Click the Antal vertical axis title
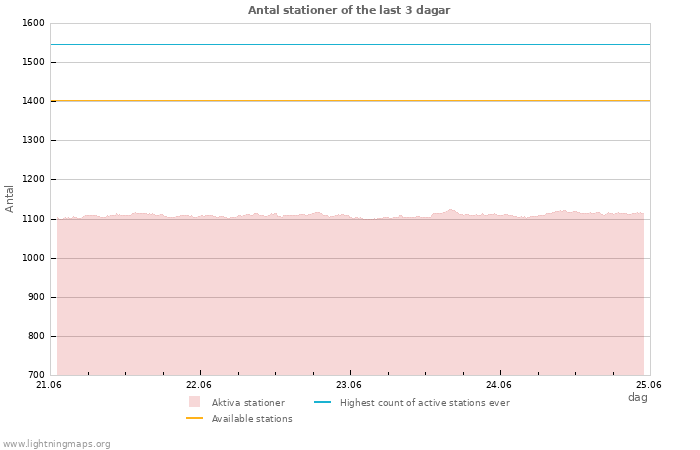700x450 pixels. [9, 199]
